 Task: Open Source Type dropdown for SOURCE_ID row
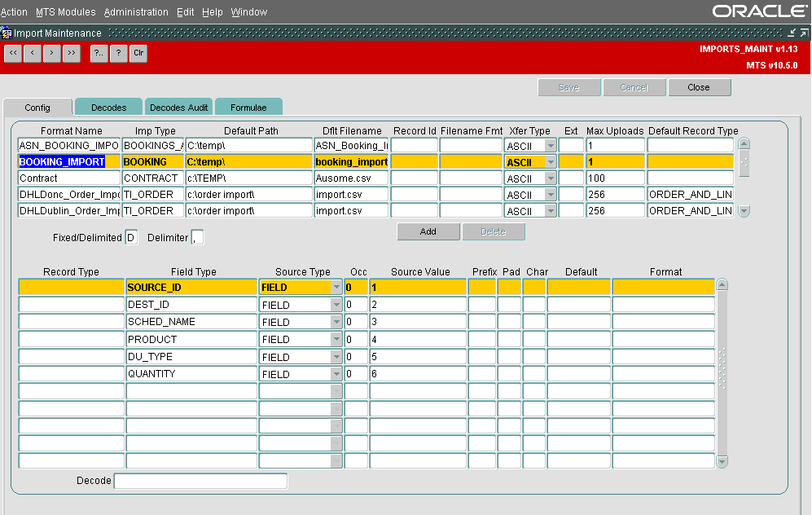point(336,287)
